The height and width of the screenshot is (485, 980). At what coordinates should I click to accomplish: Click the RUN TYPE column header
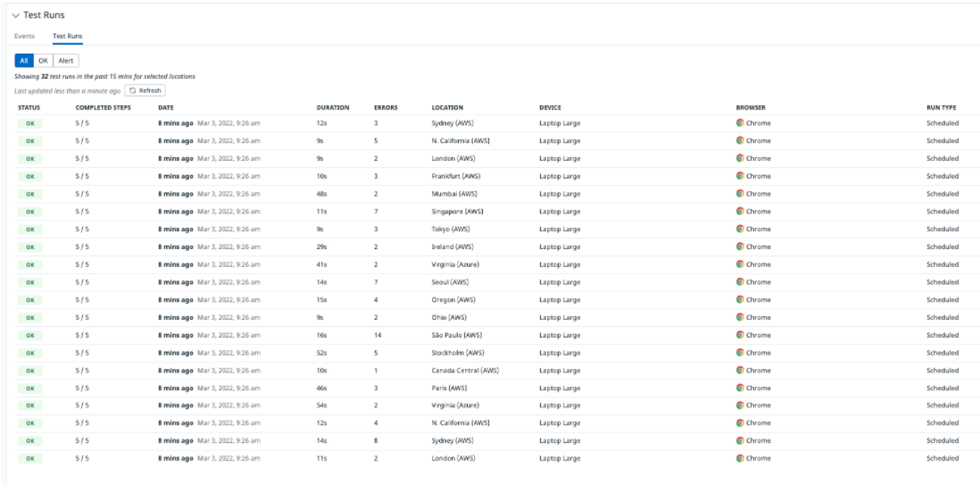942,108
